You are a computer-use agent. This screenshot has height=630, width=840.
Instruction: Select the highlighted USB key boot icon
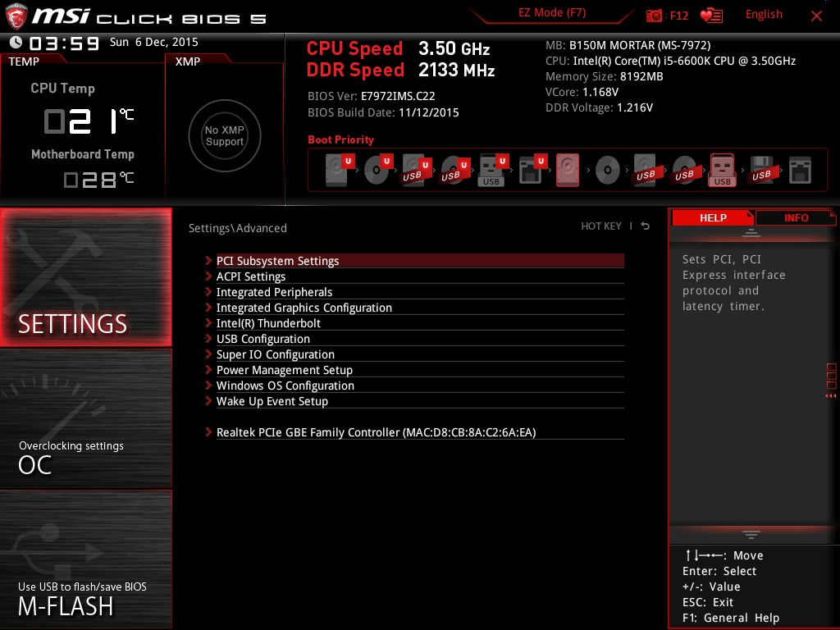pyautogui.click(x=722, y=170)
